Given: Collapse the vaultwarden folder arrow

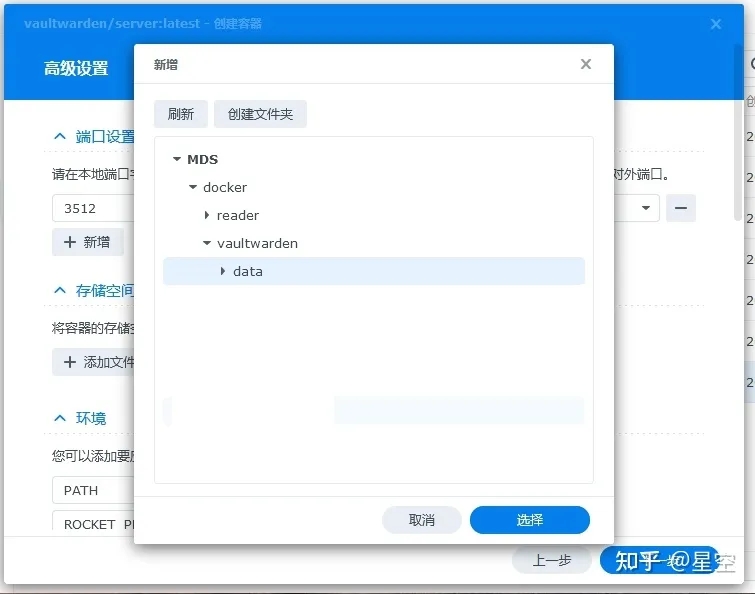Looking at the screenshot, I should tap(207, 243).
